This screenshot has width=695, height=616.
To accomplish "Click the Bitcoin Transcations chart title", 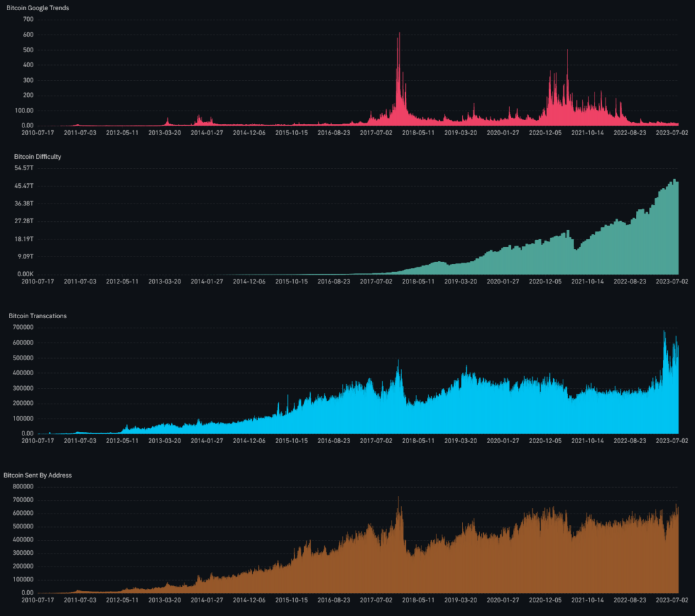I will pyautogui.click(x=37, y=315).
